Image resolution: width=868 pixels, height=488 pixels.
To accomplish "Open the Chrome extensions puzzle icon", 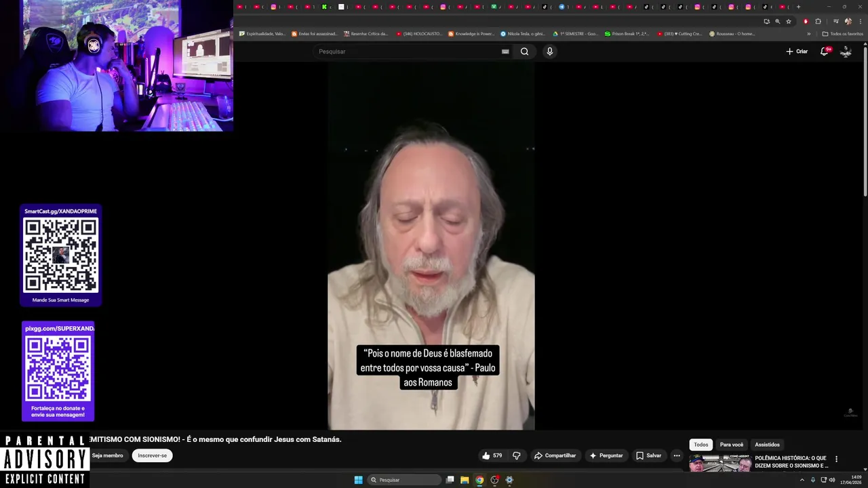I will 818,21.
